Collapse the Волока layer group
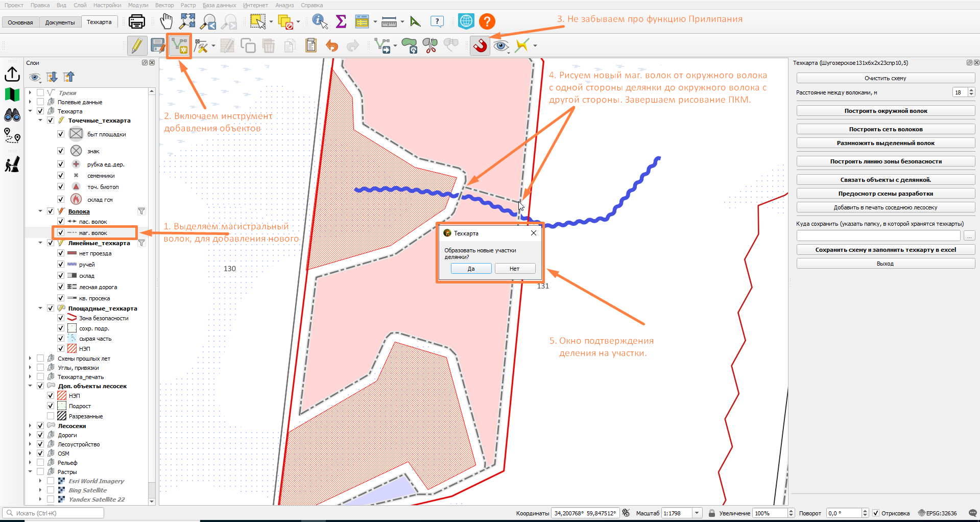This screenshot has width=980, height=522. pyautogui.click(x=40, y=211)
